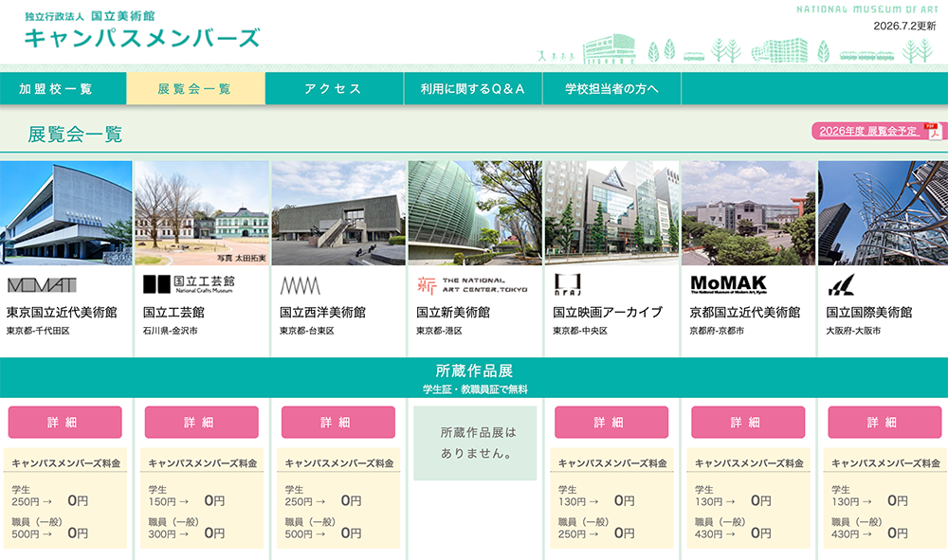Image resolution: width=948 pixels, height=560 pixels.
Task: Click 詳細 button for 国立工芸館
Action: click(201, 422)
